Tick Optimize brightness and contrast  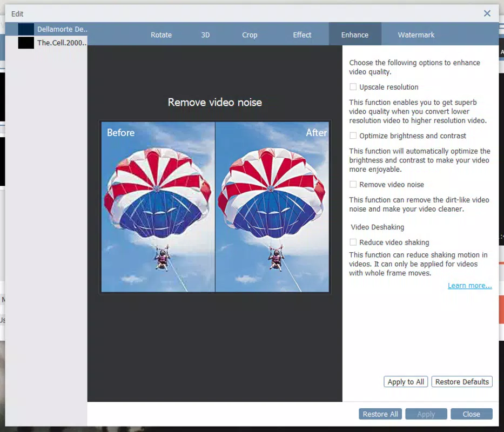(353, 136)
